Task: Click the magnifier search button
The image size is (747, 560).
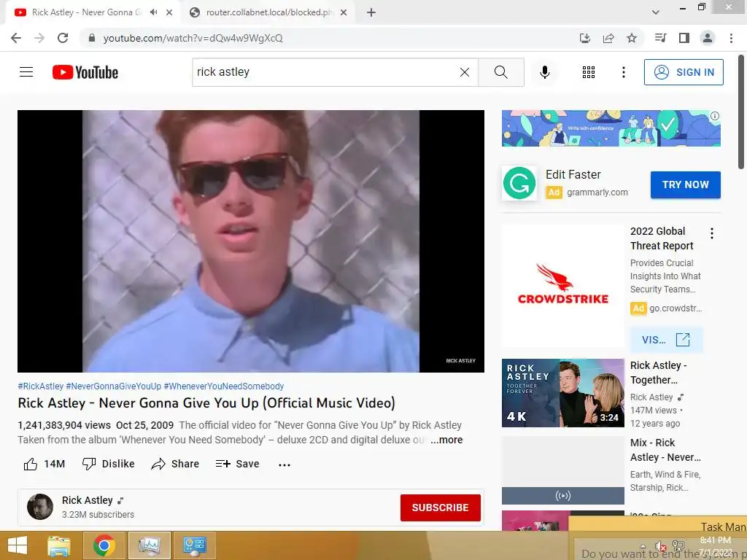Action: pyautogui.click(x=500, y=72)
